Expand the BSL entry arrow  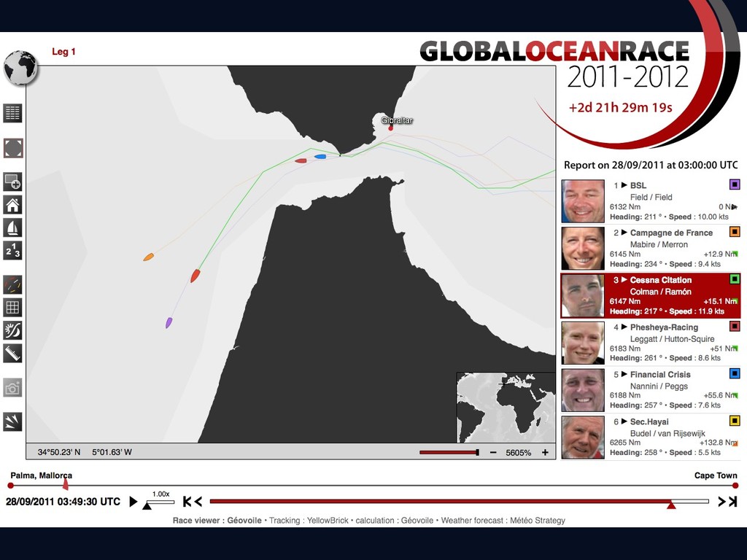pos(624,185)
